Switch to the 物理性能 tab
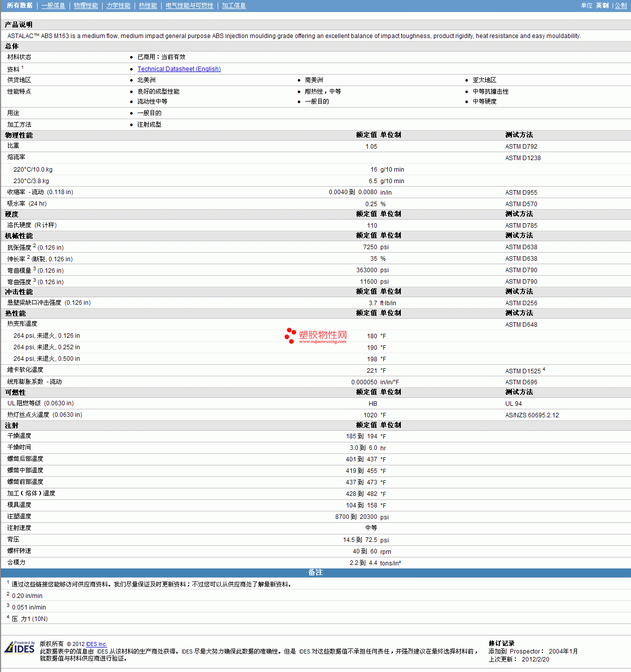Viewport: 631px width, 672px height. 86,6
